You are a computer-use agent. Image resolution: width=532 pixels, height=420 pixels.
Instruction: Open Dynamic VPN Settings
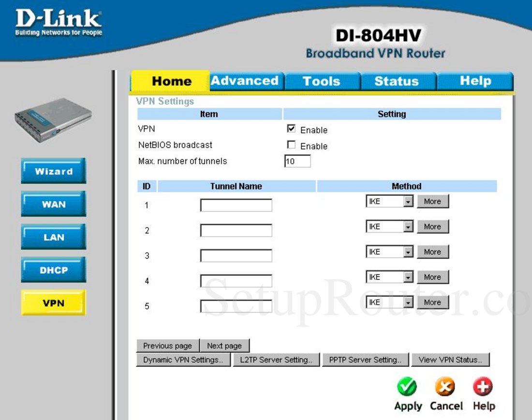click(184, 360)
